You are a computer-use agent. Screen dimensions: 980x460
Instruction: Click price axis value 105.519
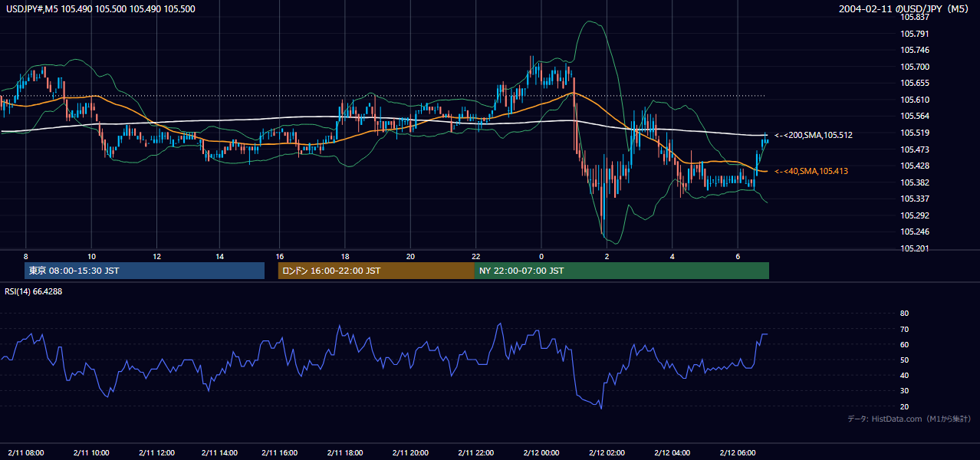915,133
